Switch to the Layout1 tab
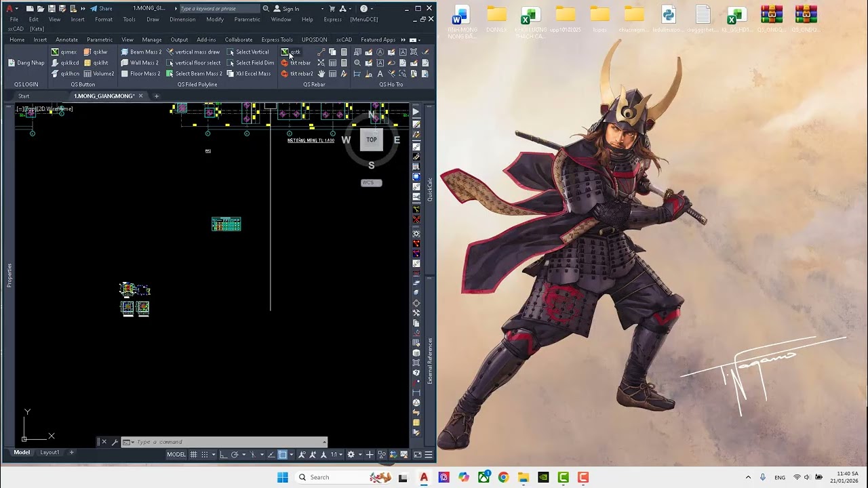The height and width of the screenshot is (488, 868). point(50,452)
